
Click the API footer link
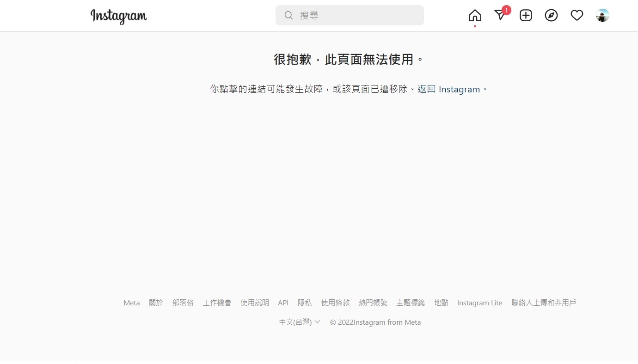tap(283, 303)
